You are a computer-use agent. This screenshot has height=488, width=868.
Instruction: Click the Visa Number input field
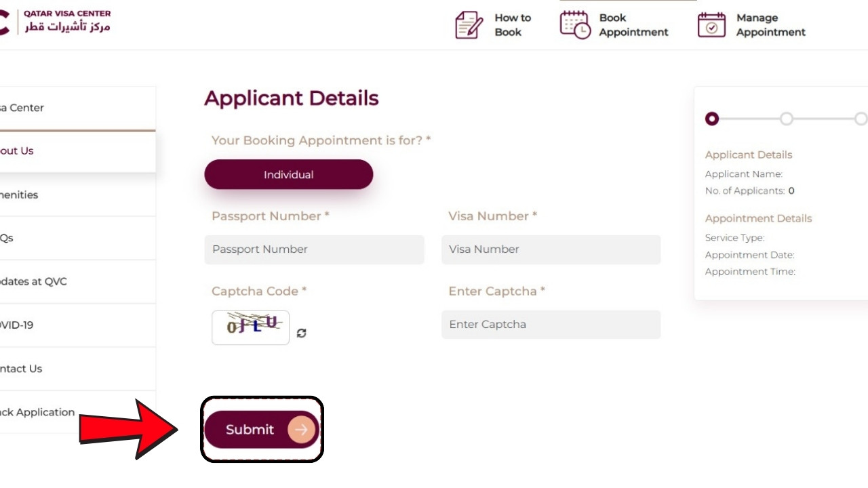[x=551, y=249]
